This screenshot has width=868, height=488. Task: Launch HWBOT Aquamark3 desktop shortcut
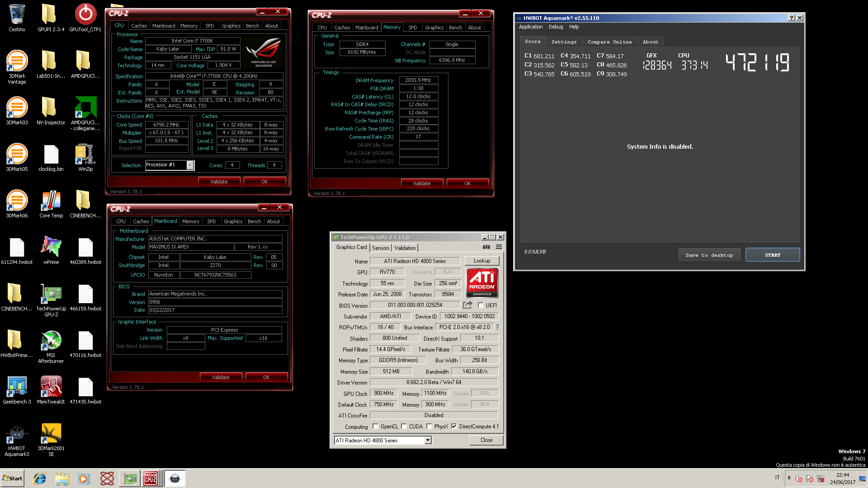(17, 439)
